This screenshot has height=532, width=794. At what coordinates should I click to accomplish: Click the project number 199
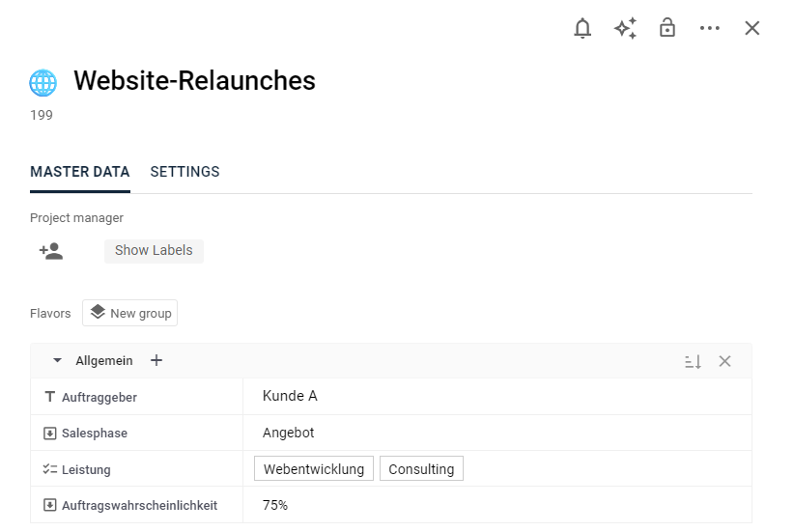41,115
